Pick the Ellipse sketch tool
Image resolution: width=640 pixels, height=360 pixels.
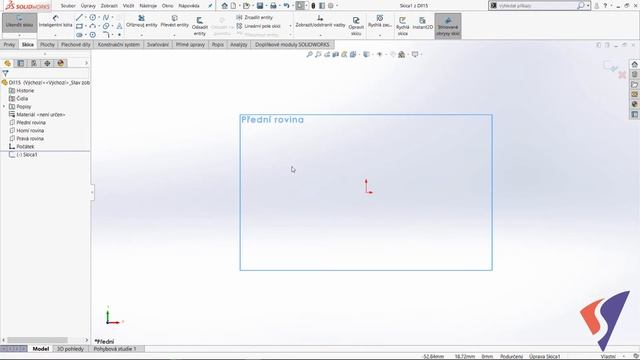[106, 26]
